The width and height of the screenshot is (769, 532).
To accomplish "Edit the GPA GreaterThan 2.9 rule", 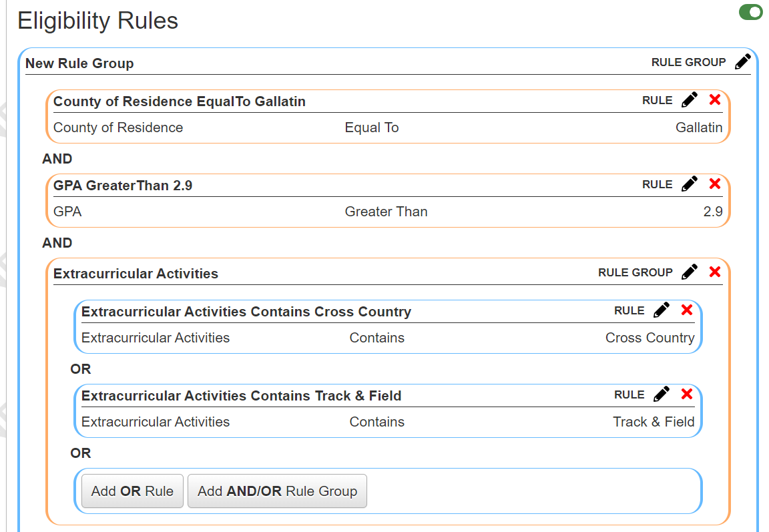I will pos(690,183).
